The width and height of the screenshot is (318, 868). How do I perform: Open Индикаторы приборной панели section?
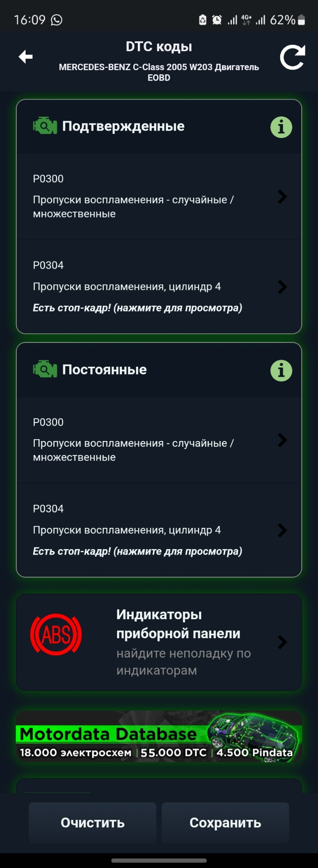click(159, 642)
